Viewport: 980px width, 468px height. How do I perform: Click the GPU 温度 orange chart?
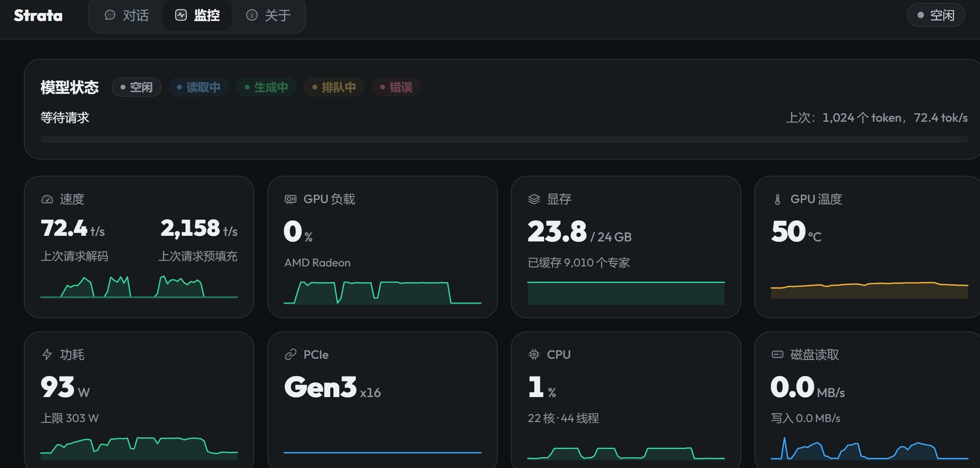[870, 290]
